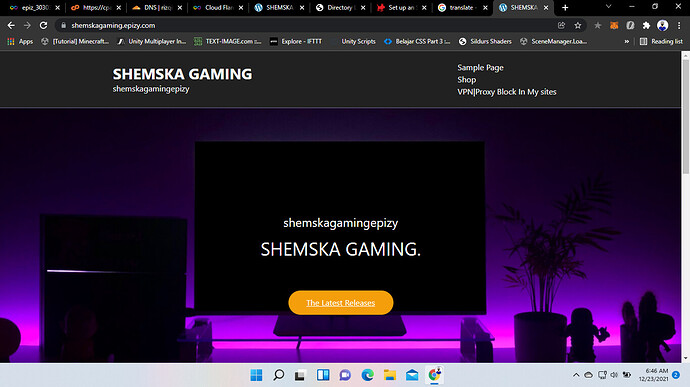Image resolution: width=690 pixels, height=387 pixels.
Task: Reload the page with the refresh icon
Action: click(x=43, y=26)
